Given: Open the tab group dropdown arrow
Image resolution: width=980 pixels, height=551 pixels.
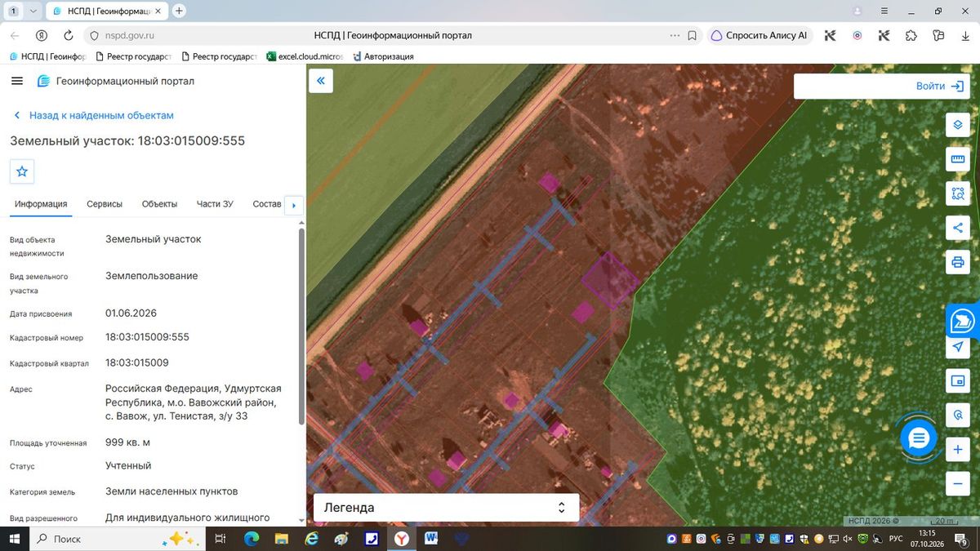Looking at the screenshot, I should 33,11.
